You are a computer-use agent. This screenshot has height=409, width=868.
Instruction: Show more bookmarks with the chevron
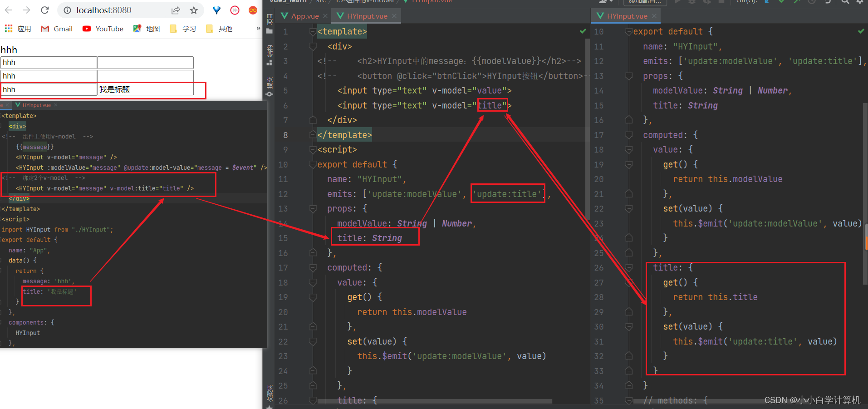tap(258, 28)
